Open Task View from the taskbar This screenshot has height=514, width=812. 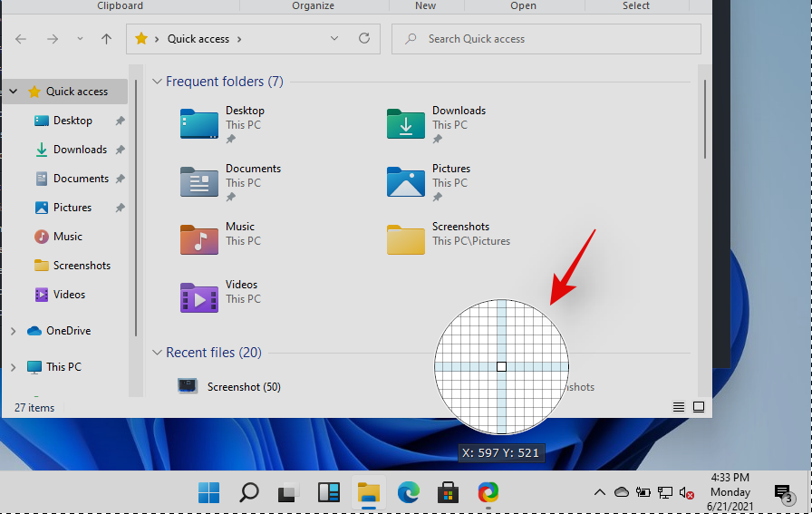288,492
